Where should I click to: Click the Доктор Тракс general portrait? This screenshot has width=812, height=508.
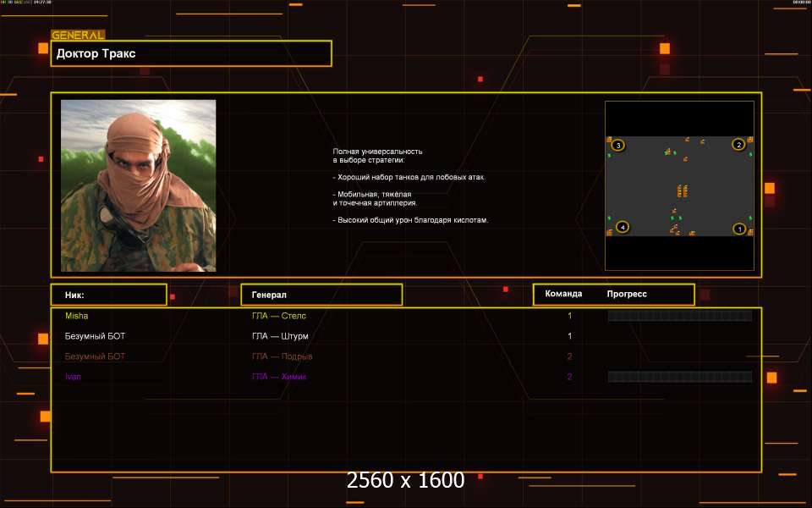coord(138,185)
